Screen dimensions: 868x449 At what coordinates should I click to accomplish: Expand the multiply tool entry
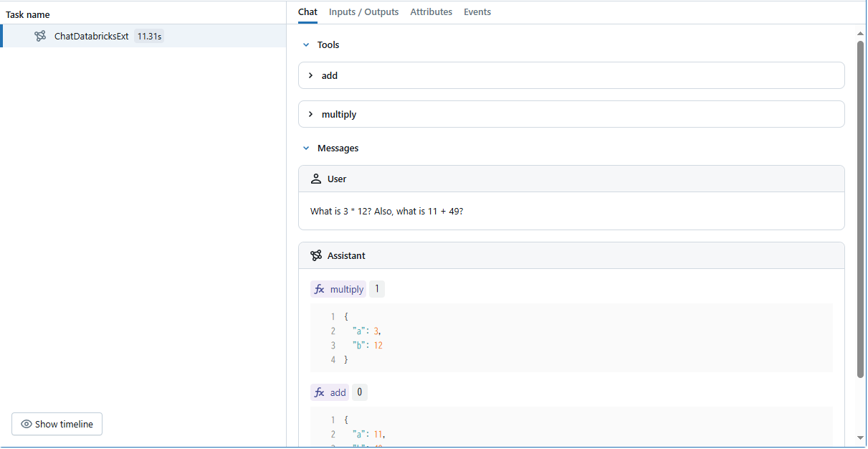571,114
